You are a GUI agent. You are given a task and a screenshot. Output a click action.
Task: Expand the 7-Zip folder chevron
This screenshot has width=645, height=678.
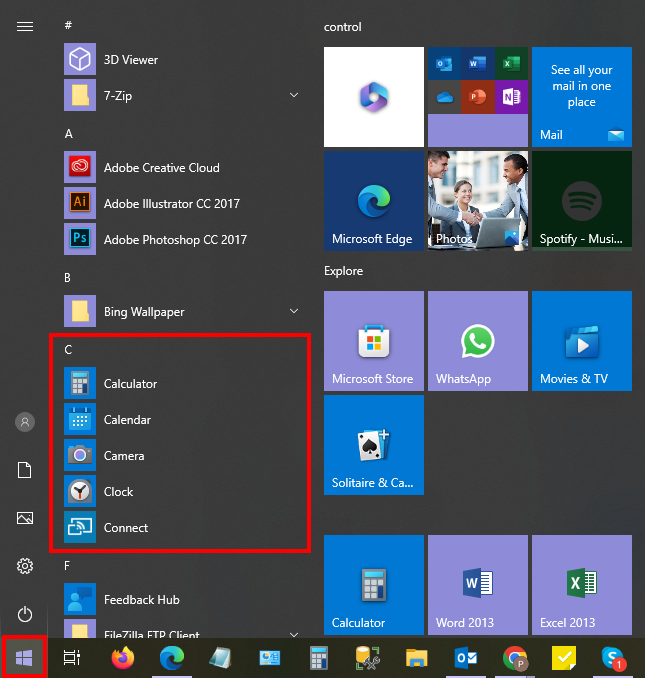pyautogui.click(x=294, y=95)
